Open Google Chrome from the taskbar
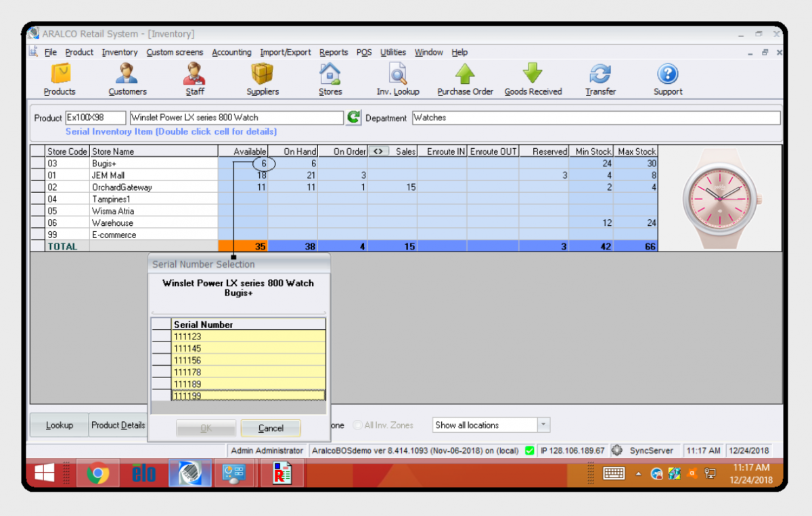Viewport: 812px width, 516px height. point(98,474)
